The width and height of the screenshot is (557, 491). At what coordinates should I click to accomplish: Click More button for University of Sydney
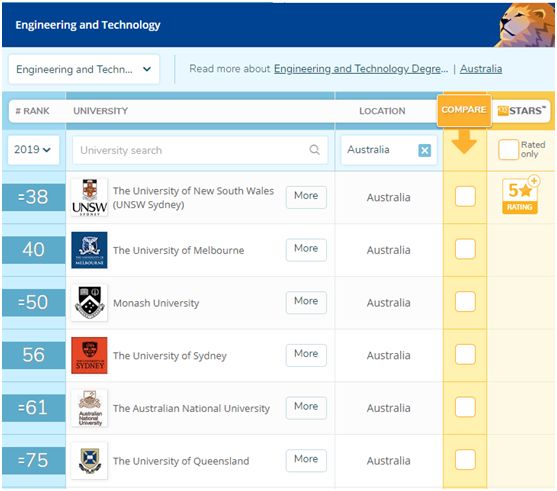[306, 355]
